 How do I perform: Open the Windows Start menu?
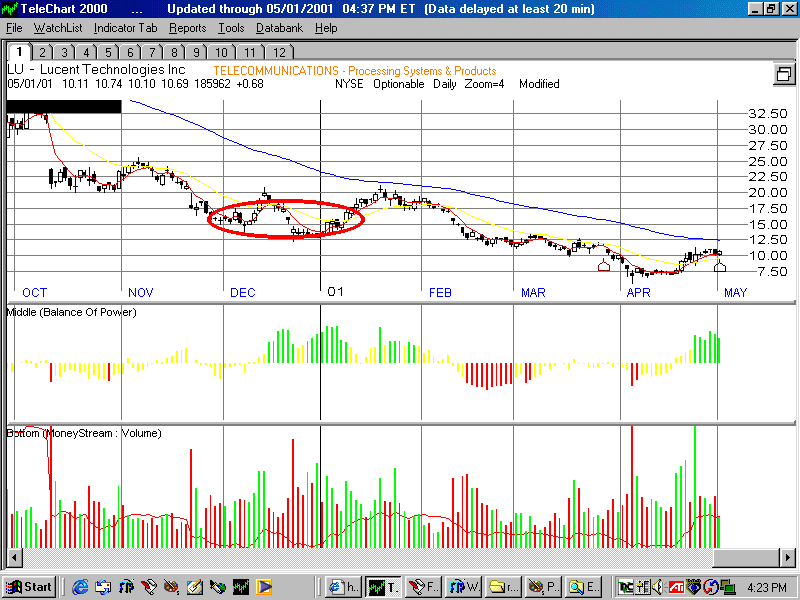pos(30,587)
